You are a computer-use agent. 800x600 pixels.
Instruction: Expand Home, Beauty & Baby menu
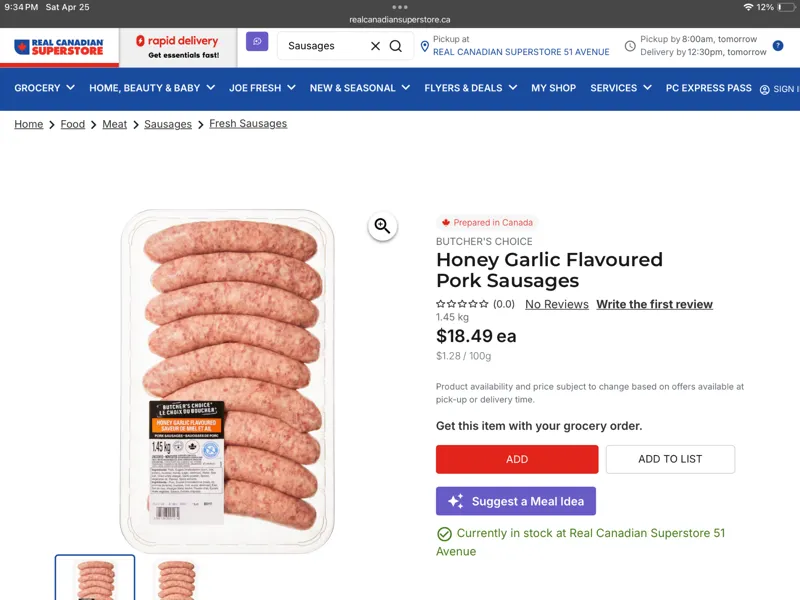[x=152, y=88]
